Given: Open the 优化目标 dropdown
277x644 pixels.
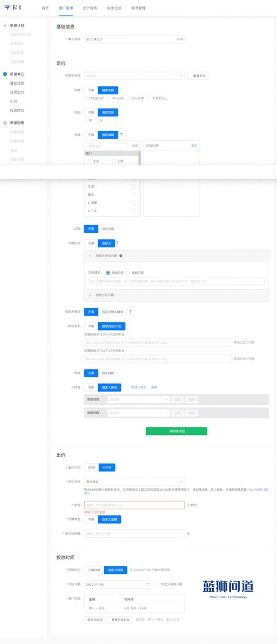Looking at the screenshot, I should point(135,482).
